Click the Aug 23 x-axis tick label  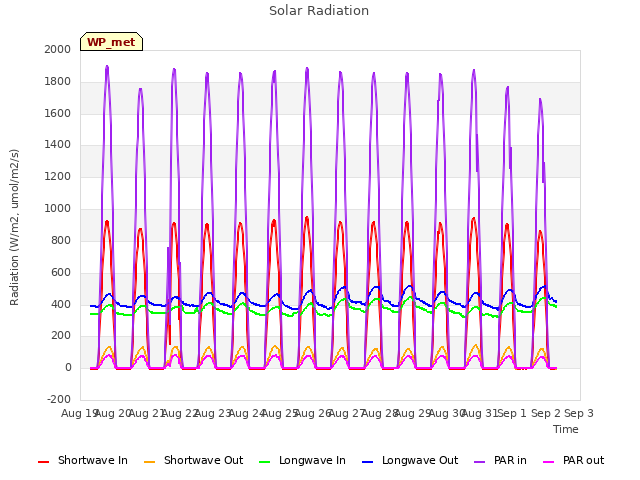(213, 413)
